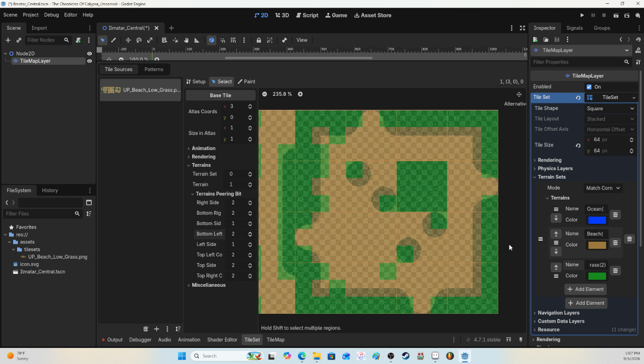Run the project with the play icon

(582, 15)
